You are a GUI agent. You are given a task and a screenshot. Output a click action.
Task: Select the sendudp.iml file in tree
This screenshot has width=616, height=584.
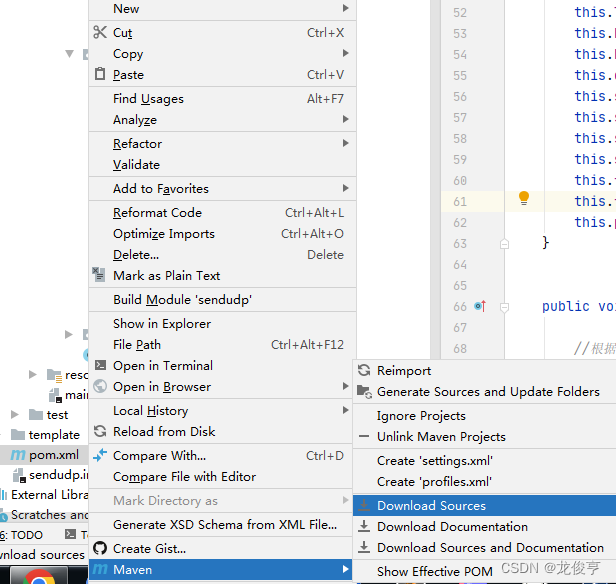point(50,475)
